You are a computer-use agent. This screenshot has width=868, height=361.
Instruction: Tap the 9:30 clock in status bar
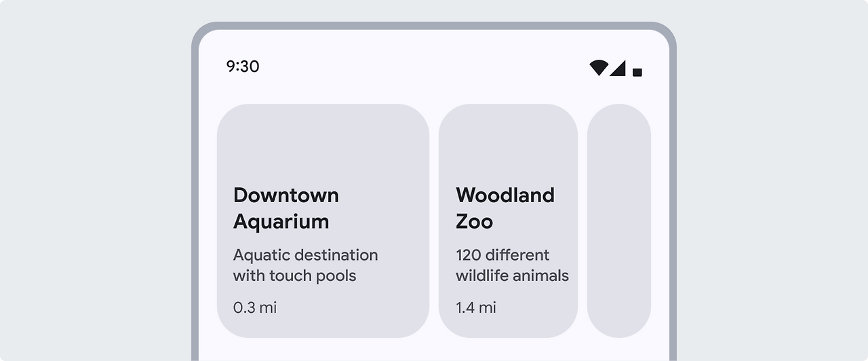pyautogui.click(x=243, y=66)
